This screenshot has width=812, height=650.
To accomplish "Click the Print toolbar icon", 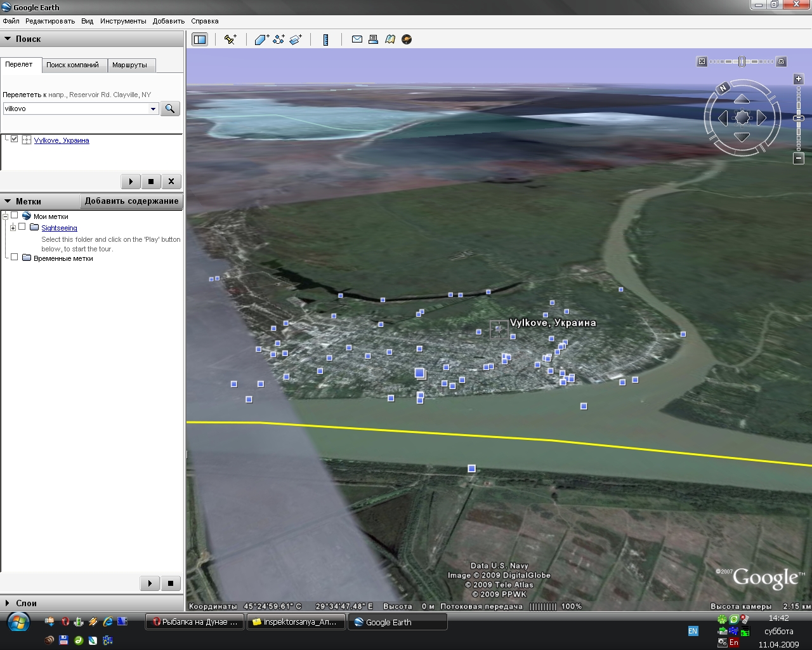I will (x=374, y=39).
